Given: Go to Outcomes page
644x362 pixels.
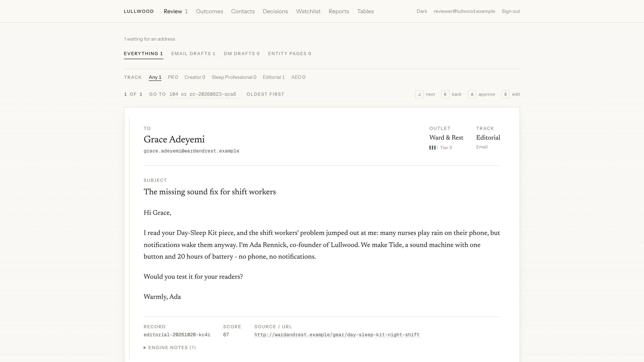Looking at the screenshot, I should coord(209,11).
